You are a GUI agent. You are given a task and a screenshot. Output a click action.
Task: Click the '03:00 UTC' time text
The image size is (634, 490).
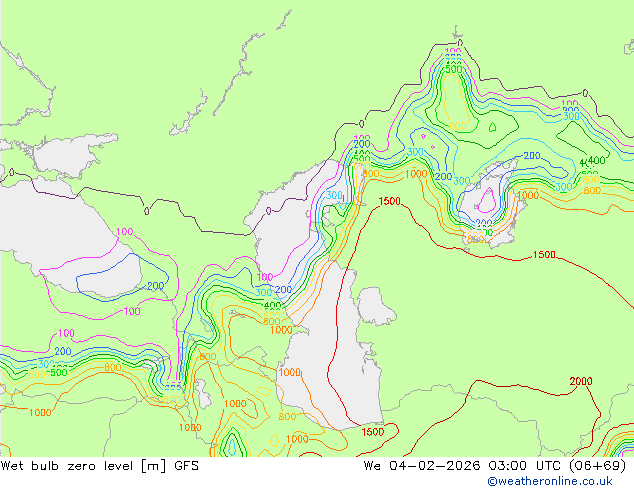526,466
